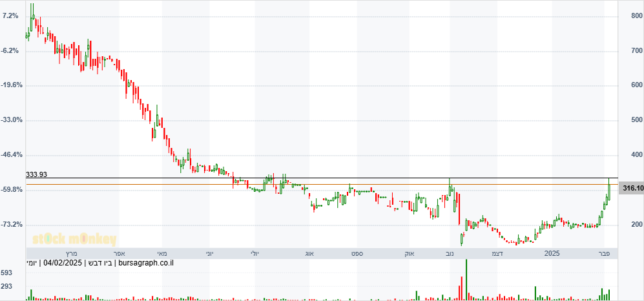This screenshot has width=644, height=301.
Task: Select the פבר month on the time axis
Action: 605,254
